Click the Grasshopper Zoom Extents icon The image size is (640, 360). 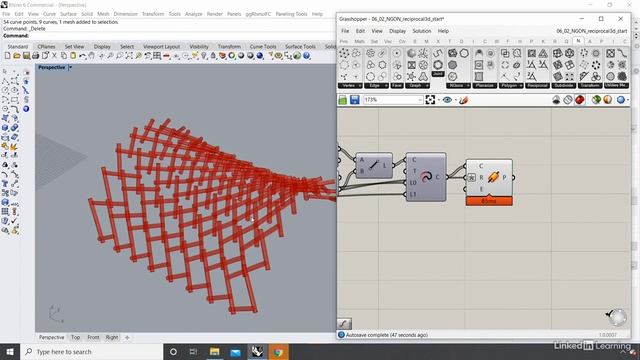(430, 100)
